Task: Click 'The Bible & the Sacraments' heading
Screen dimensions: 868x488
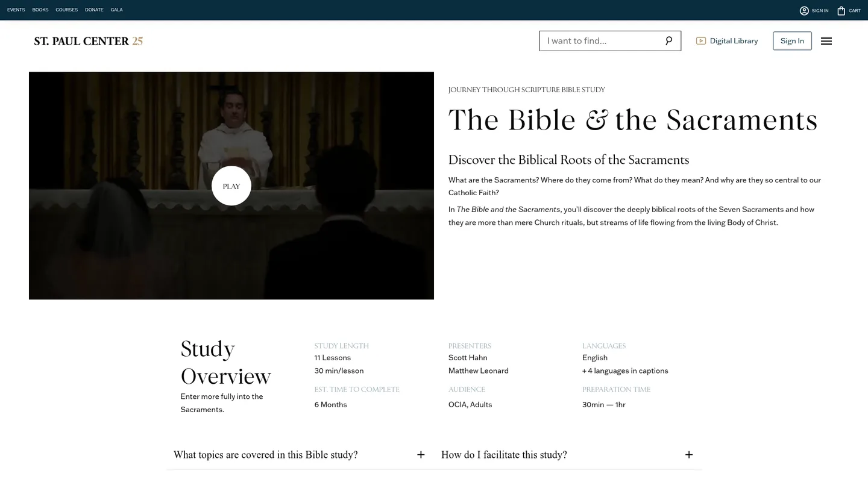Action: pyautogui.click(x=633, y=119)
